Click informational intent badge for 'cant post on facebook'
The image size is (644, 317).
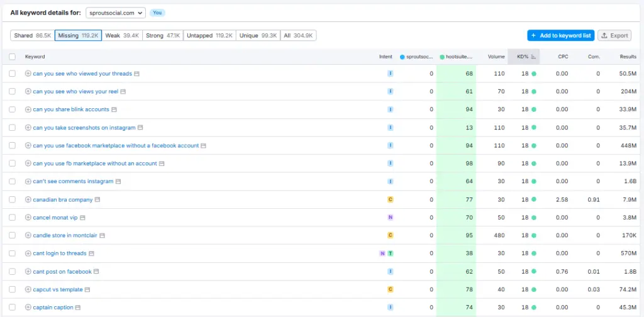pos(390,272)
